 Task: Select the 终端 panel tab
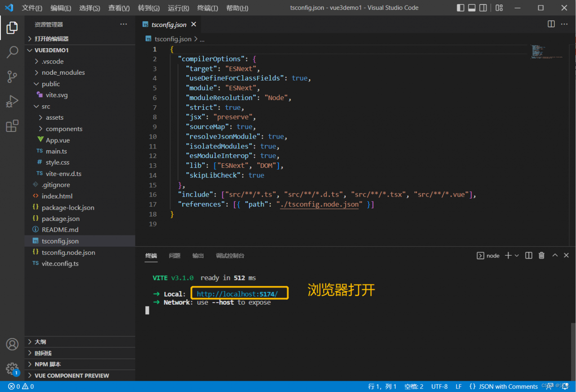click(x=151, y=256)
